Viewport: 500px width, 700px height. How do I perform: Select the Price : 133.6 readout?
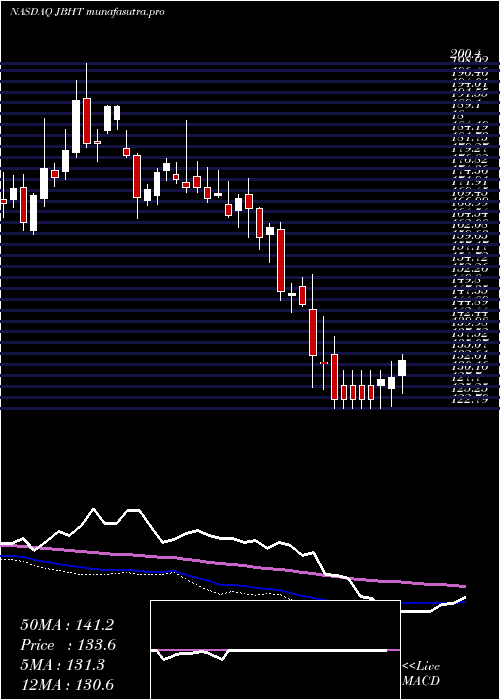coord(68,645)
